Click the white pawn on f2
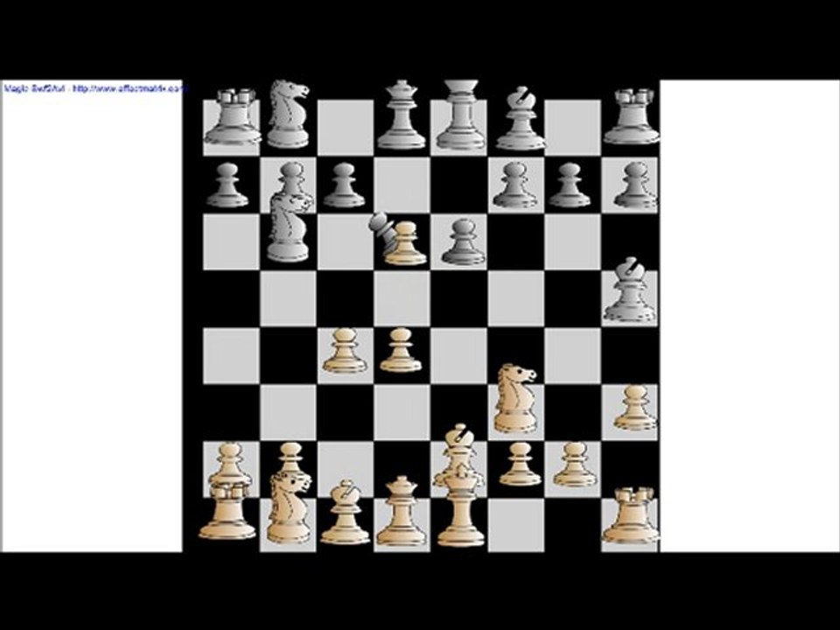 pos(520,464)
